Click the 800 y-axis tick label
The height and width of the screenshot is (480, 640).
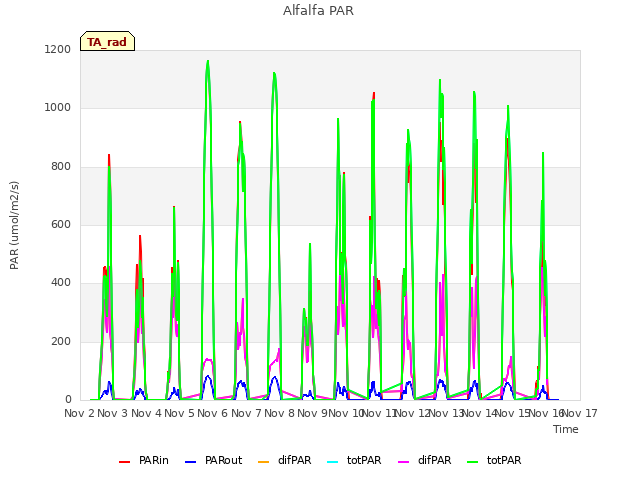pos(61,167)
